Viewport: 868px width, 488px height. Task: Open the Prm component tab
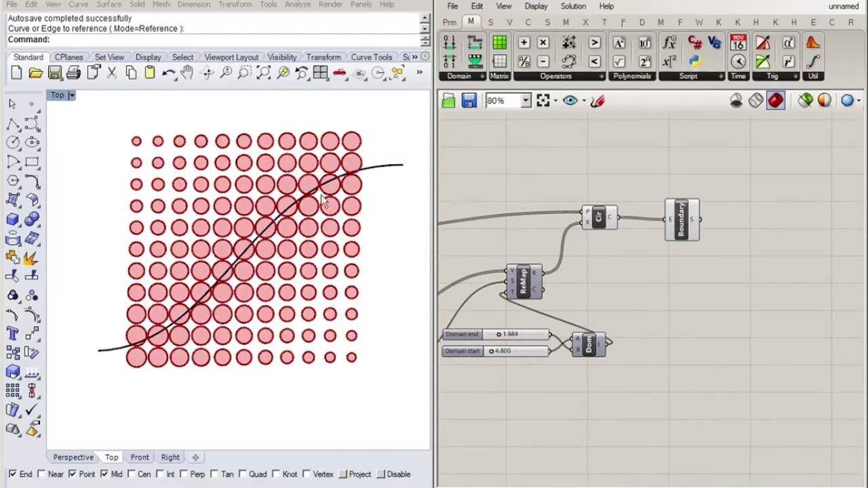point(450,22)
